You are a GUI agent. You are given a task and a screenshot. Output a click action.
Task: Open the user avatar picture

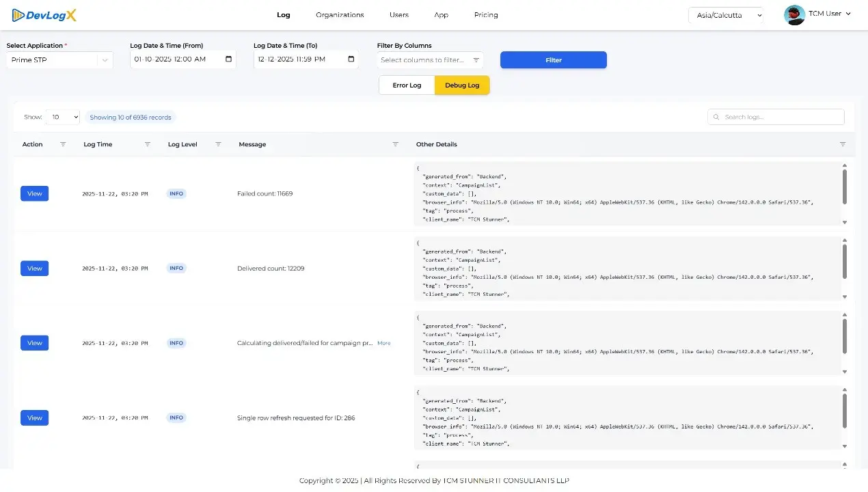(794, 14)
